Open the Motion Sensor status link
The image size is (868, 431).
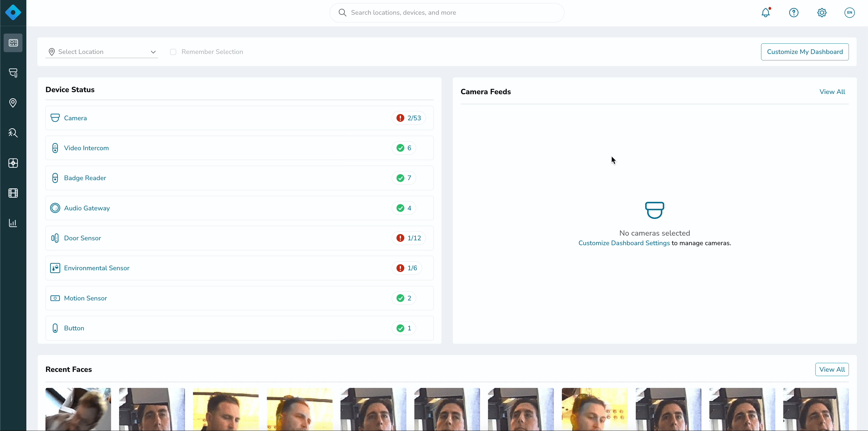(x=86, y=298)
